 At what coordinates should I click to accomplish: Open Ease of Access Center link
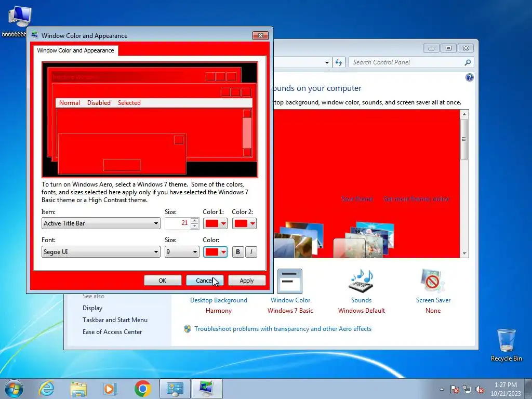(x=112, y=332)
